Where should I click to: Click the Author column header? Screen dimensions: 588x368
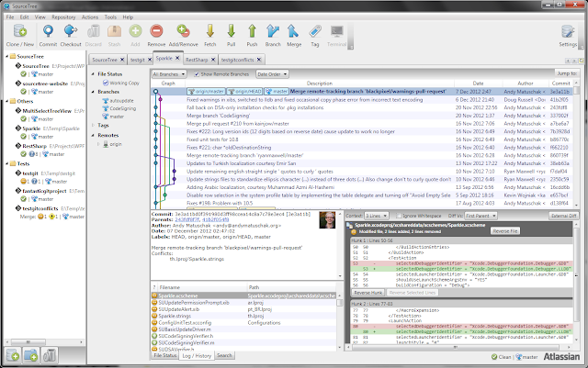click(525, 84)
